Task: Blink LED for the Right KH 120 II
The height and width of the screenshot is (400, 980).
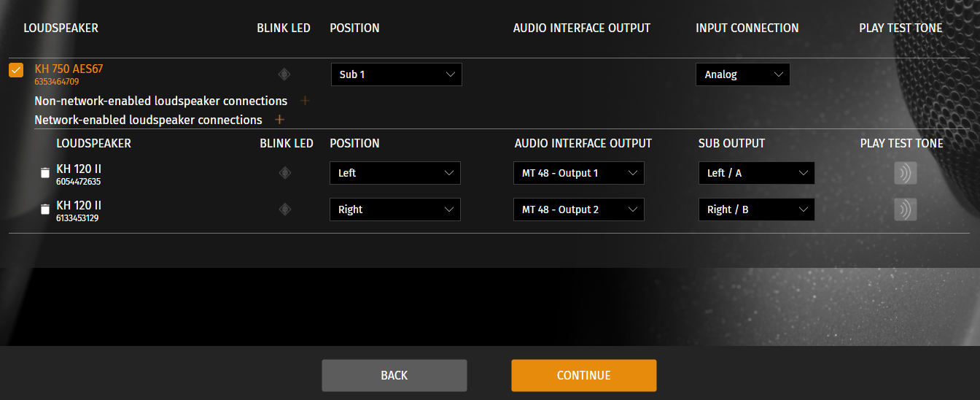Action: pyautogui.click(x=285, y=209)
